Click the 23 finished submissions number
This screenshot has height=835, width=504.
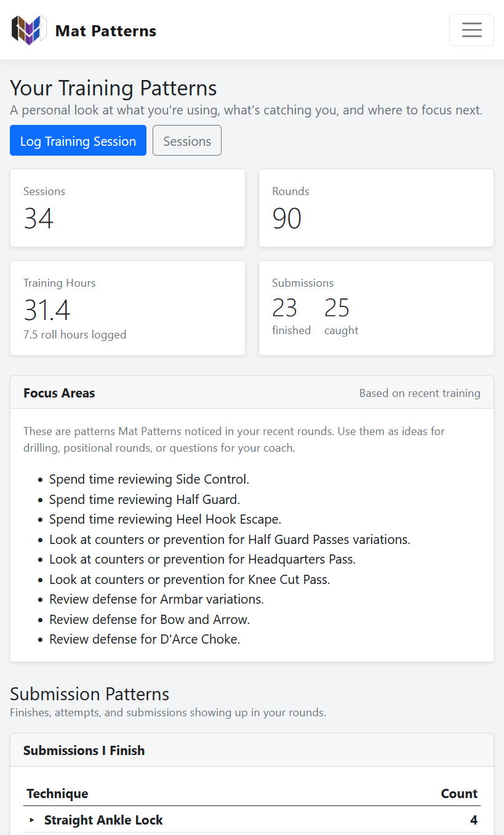[284, 308]
